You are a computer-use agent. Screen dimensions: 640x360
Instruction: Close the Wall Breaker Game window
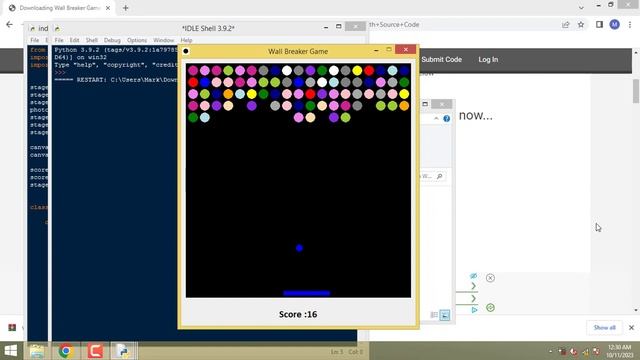pos(405,49)
